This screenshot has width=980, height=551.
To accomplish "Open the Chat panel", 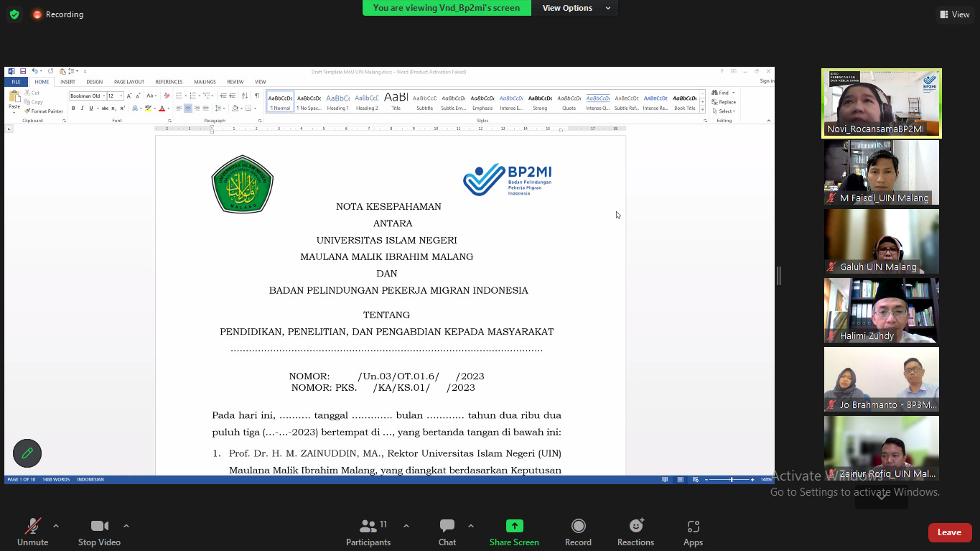I will click(x=447, y=527).
